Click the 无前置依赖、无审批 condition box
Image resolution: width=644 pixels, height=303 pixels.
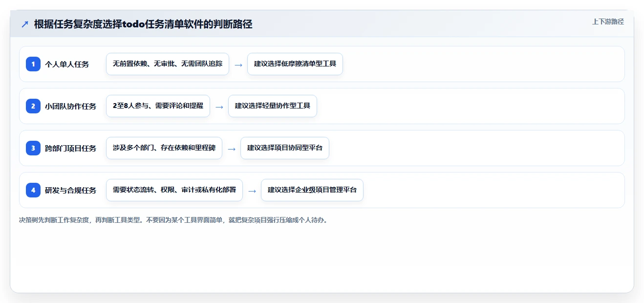(x=168, y=64)
